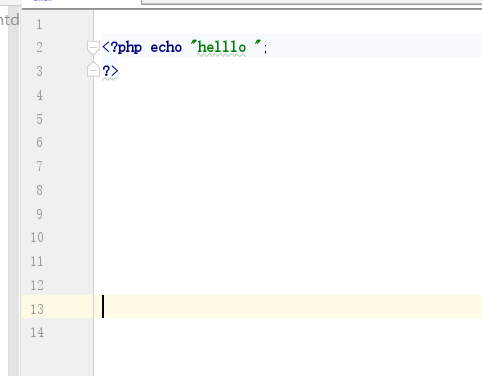Screen dimensions: 482x376
Task: Click line number 7 in the gutter
Action: 39,166
